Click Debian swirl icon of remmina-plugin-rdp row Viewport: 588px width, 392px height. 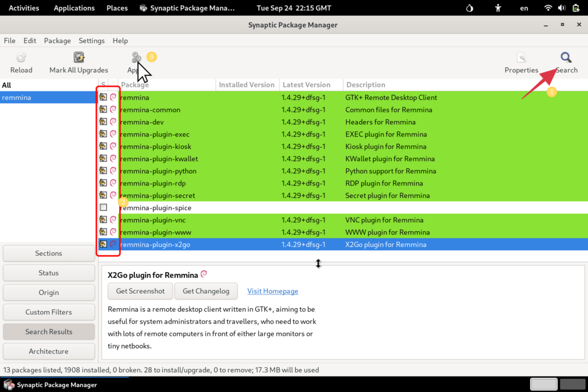[x=113, y=183]
